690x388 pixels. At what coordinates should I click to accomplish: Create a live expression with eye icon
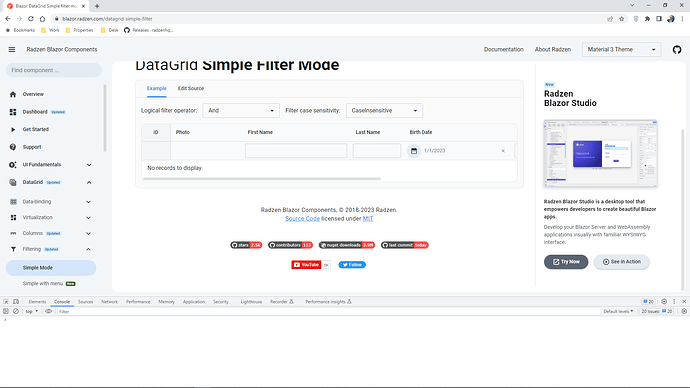point(48,311)
